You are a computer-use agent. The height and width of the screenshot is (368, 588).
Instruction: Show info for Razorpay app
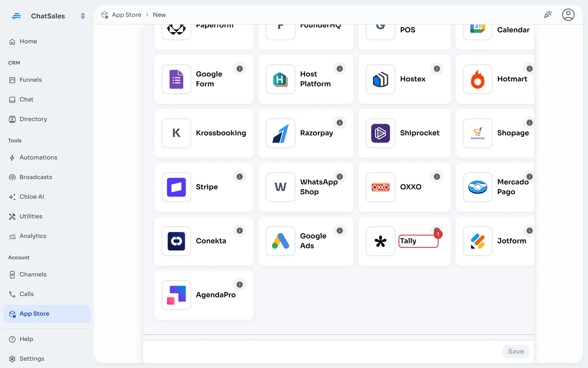click(x=340, y=123)
